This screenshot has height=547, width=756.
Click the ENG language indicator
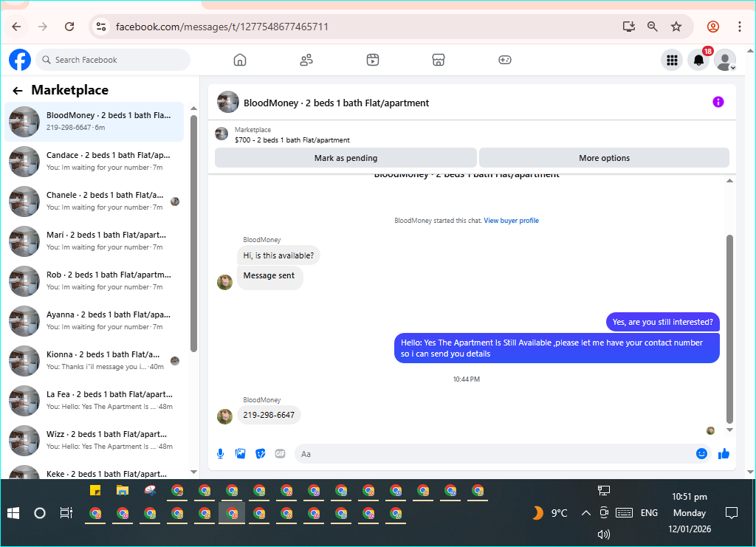(649, 513)
